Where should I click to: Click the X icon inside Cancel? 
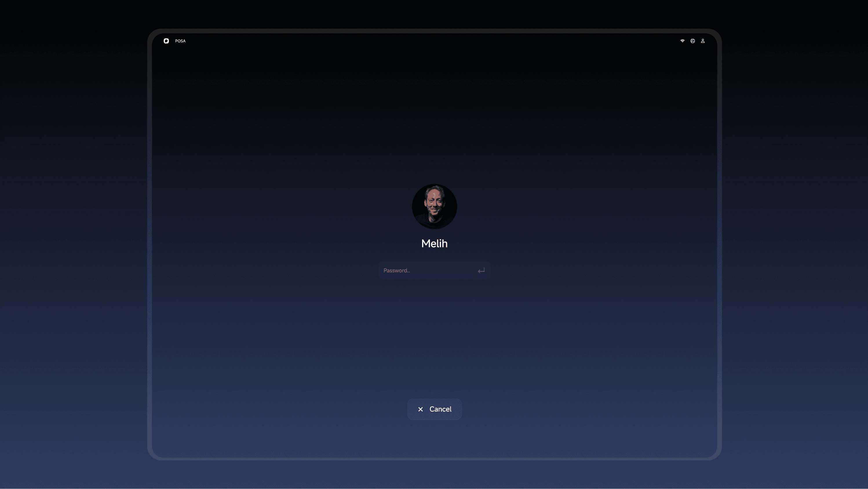420,409
